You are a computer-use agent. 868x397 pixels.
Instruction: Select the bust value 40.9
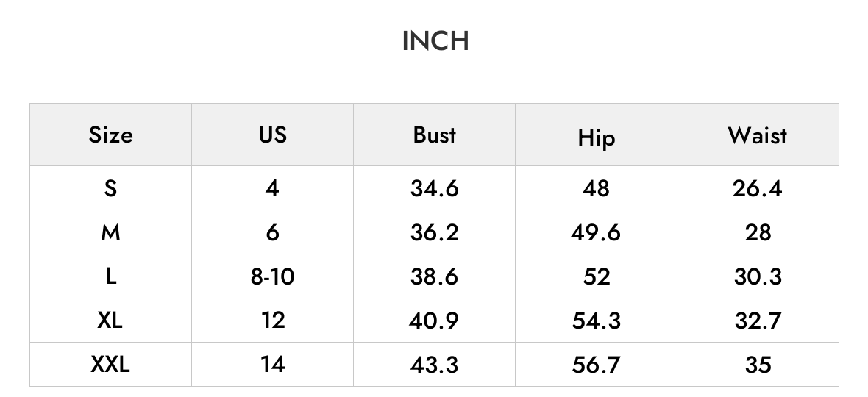tap(434, 321)
